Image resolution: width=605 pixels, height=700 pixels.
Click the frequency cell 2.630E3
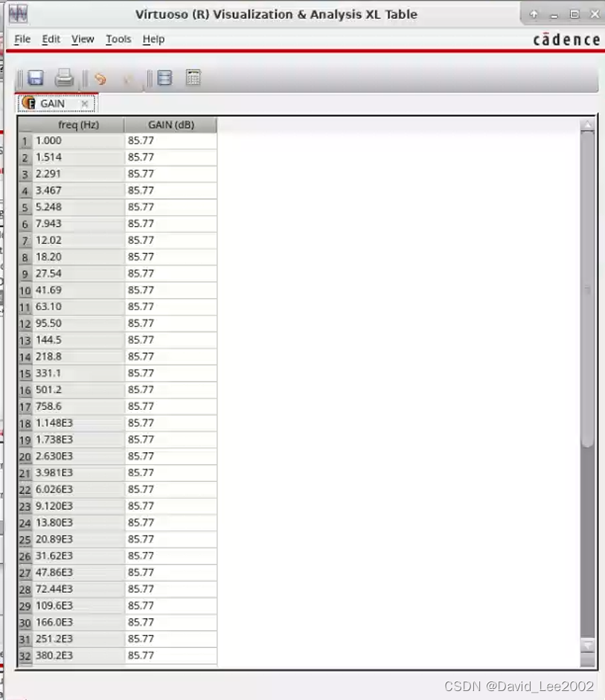pyautogui.click(x=79, y=456)
